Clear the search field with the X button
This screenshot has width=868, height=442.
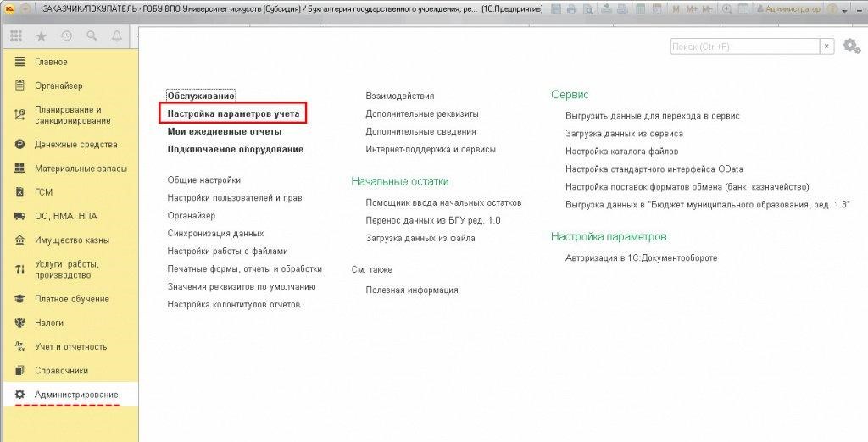[x=827, y=47]
